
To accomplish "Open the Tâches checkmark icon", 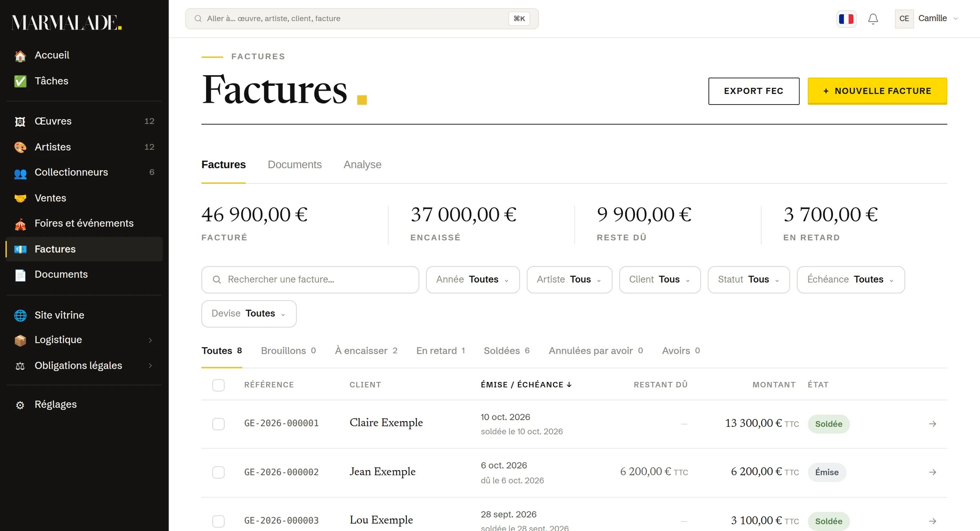I will [20, 81].
